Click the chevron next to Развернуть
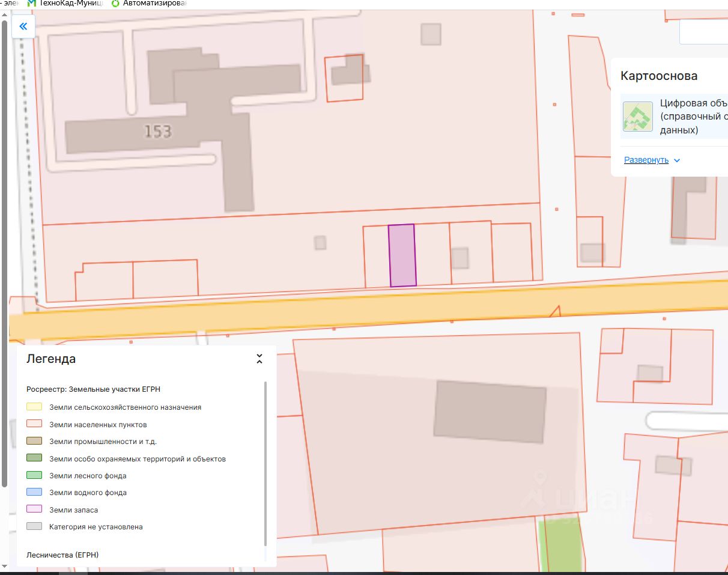The image size is (728, 575). pyautogui.click(x=677, y=160)
